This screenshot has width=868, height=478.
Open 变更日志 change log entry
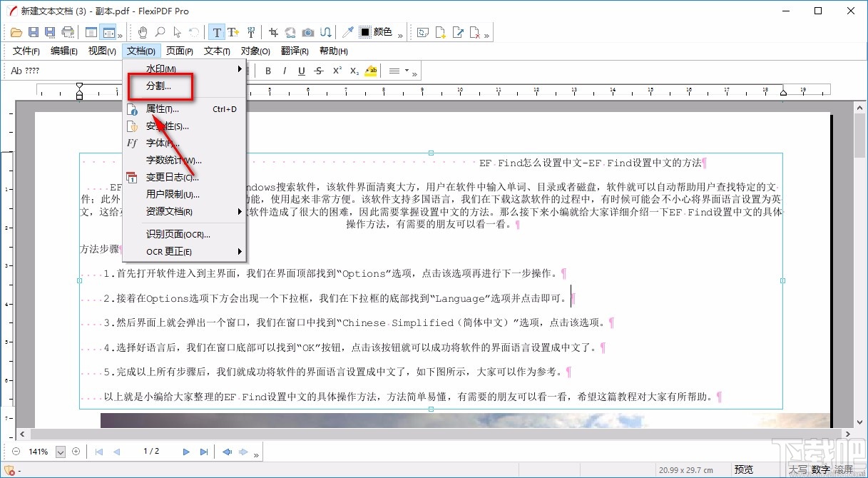pos(185,178)
